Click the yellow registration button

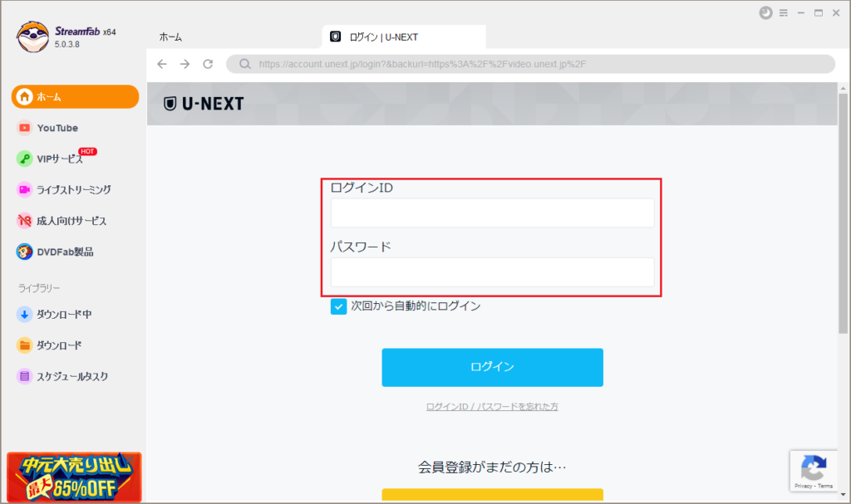pos(492,495)
